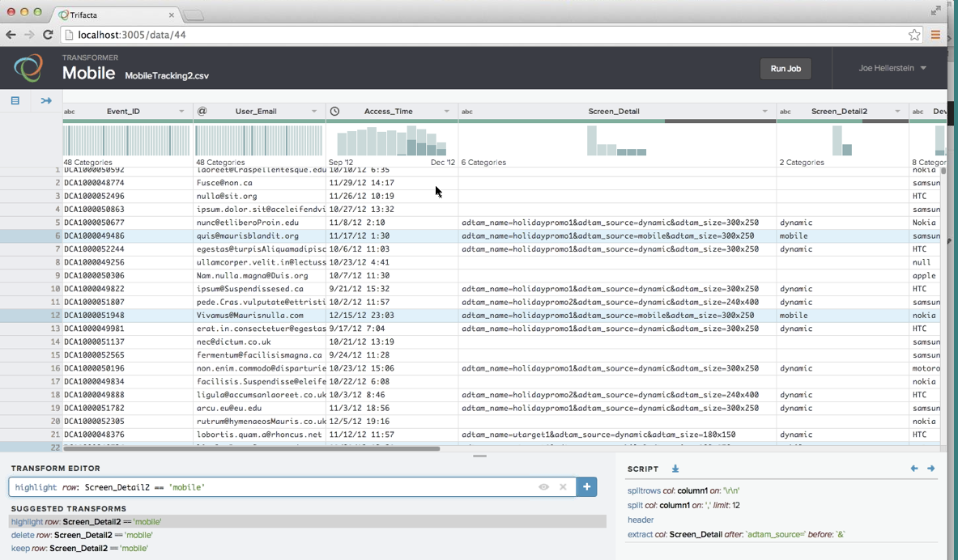Click the Access_Time histogram
958x560 pixels.
tap(392, 141)
